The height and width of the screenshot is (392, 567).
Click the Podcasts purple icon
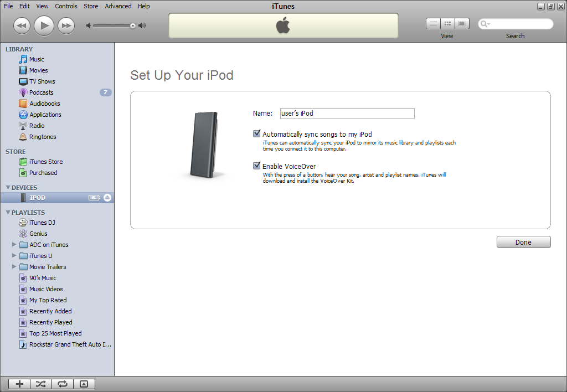coord(23,92)
